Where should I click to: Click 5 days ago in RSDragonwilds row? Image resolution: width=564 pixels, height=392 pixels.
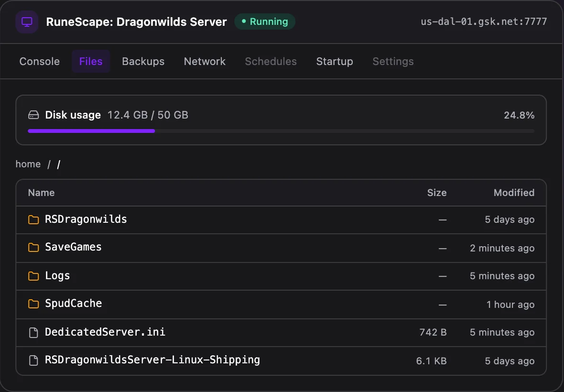[x=510, y=219]
